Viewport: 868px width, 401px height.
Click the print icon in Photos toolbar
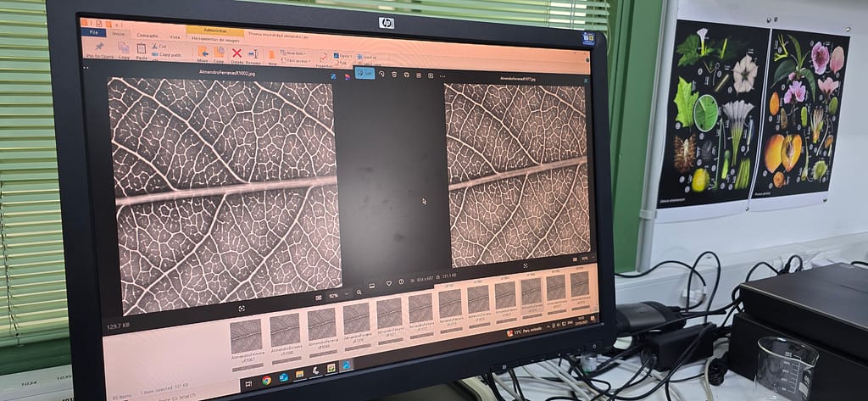click(x=407, y=75)
